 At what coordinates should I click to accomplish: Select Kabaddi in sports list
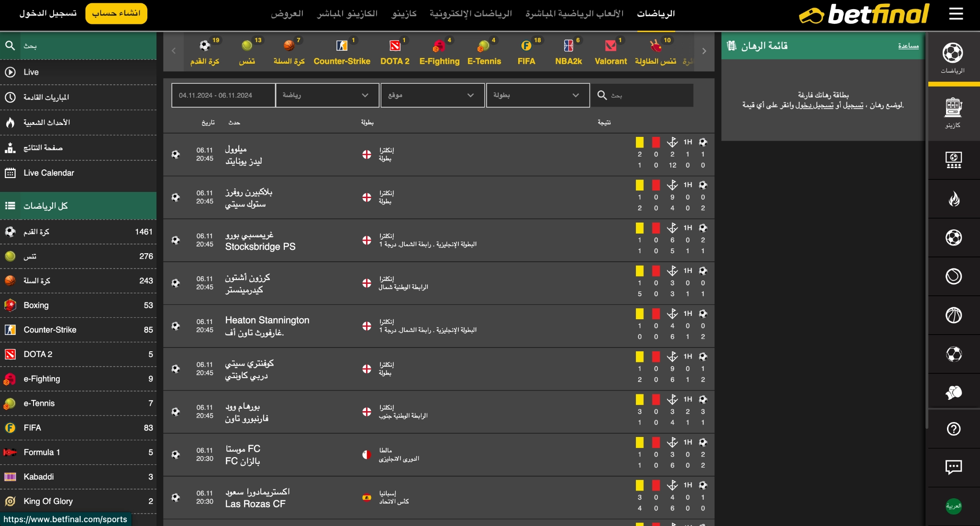(x=78, y=477)
